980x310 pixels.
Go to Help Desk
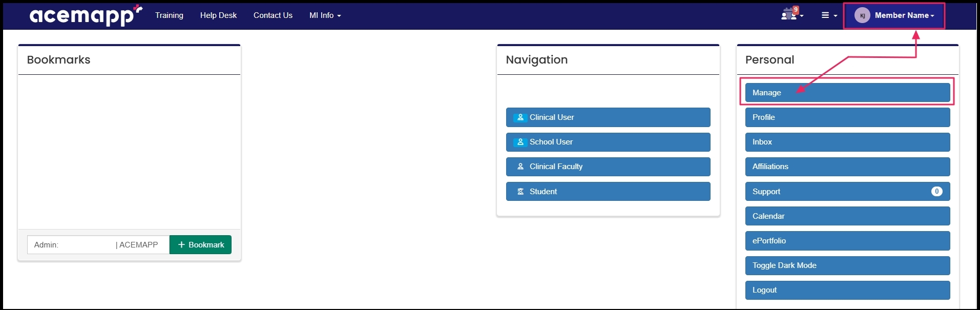pyautogui.click(x=218, y=15)
